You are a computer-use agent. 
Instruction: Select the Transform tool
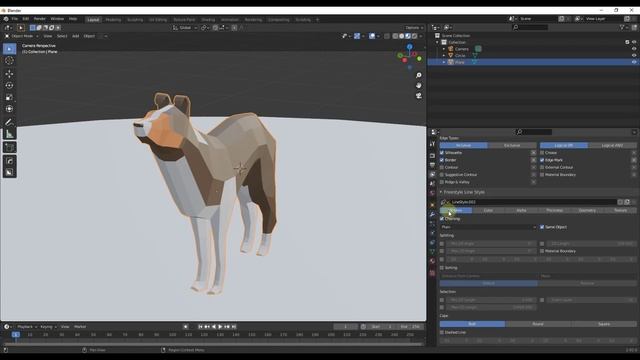pos(9,109)
